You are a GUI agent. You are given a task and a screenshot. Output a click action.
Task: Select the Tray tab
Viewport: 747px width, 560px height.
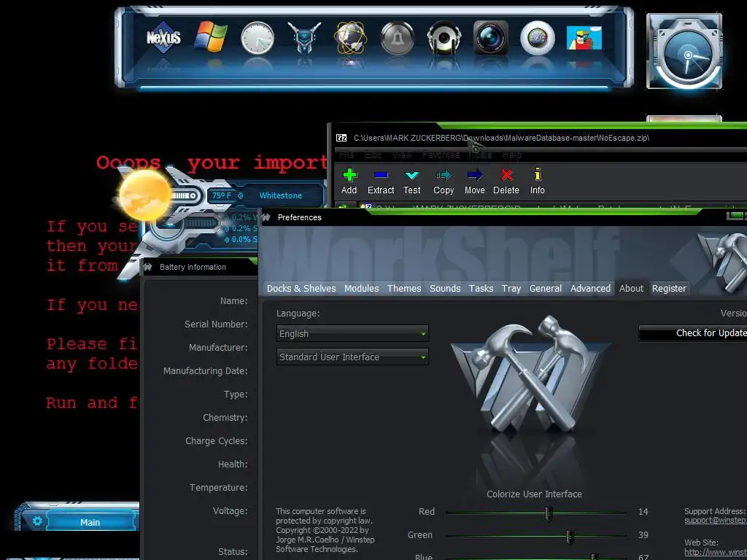point(511,288)
